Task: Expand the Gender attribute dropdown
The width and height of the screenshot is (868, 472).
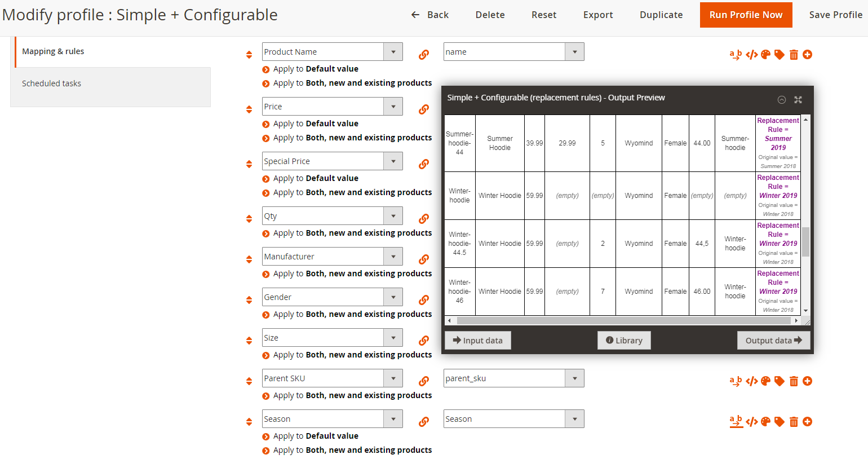Action: 393,297
